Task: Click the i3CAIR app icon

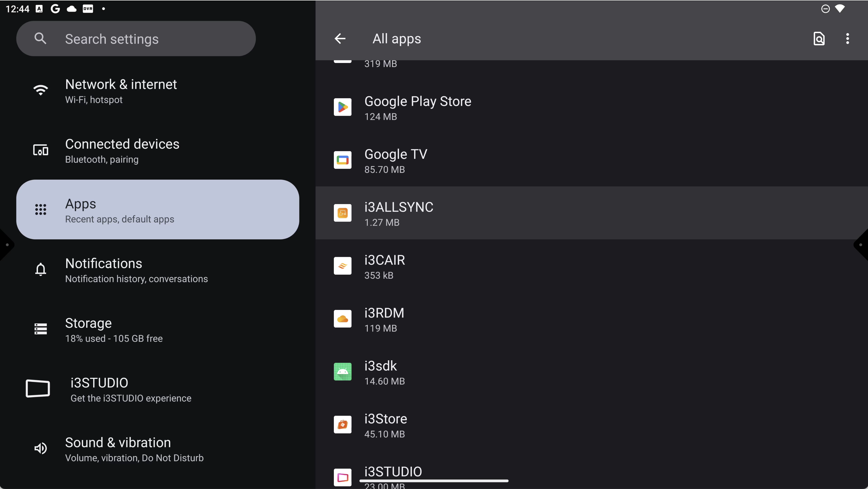Action: 342,266
